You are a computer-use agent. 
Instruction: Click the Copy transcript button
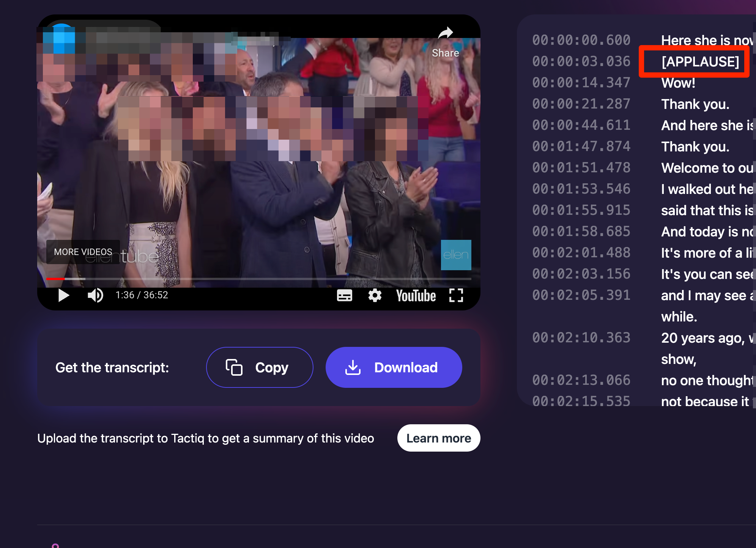[x=258, y=367]
